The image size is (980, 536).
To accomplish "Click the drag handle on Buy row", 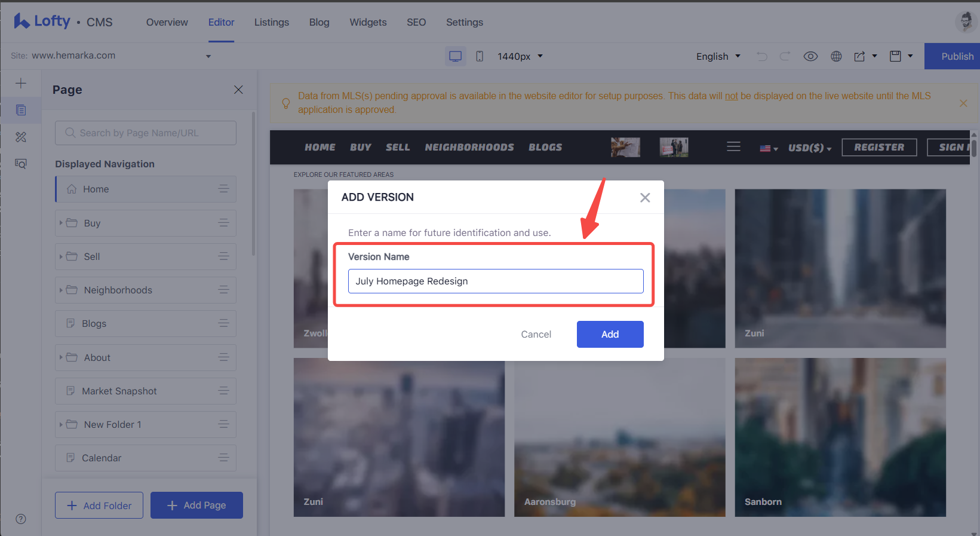I will tap(224, 223).
